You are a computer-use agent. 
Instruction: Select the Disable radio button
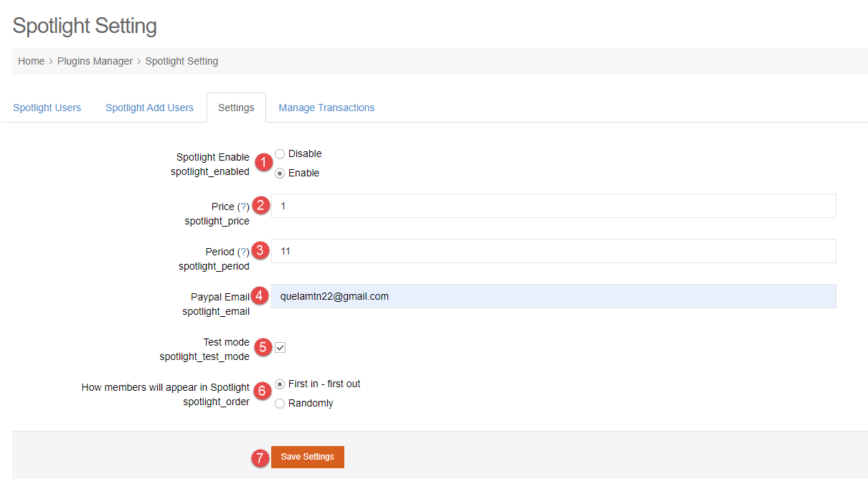click(x=280, y=153)
